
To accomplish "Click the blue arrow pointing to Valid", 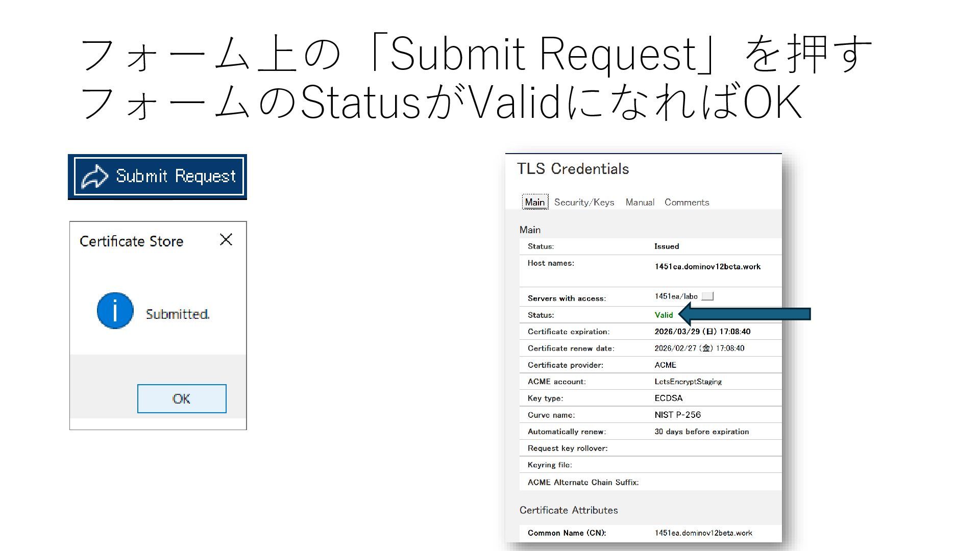I will pos(745,314).
